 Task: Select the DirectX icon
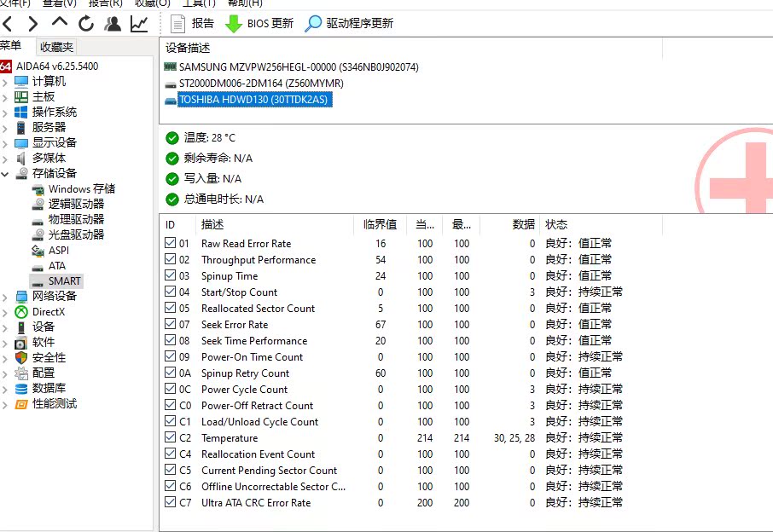tap(21, 312)
